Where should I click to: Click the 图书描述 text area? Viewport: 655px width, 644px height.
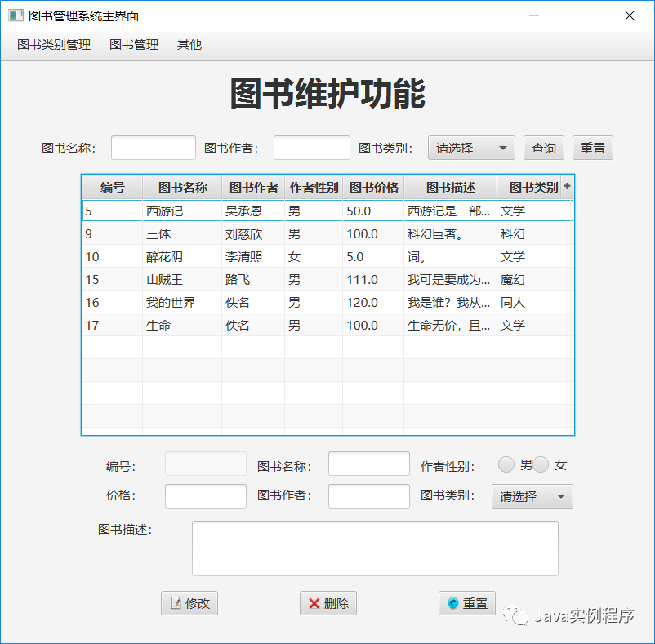coord(375,549)
